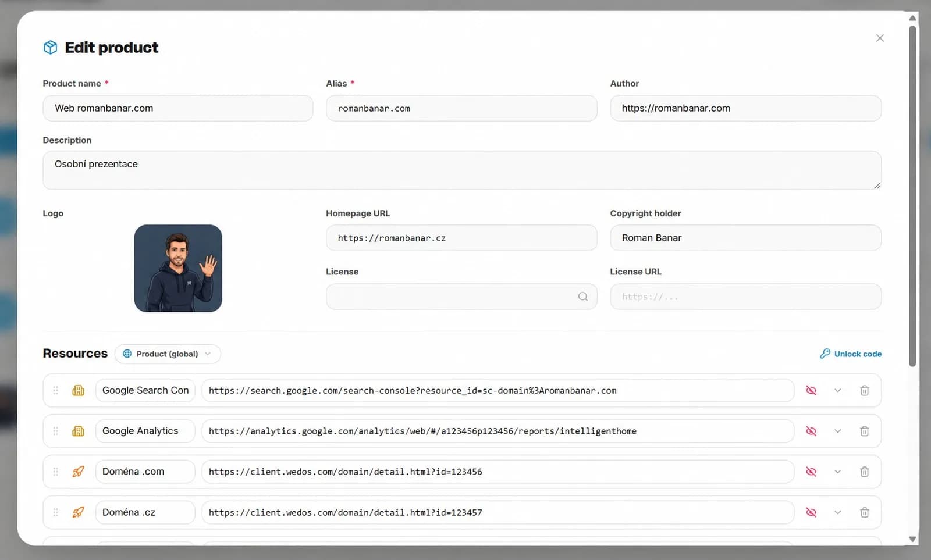This screenshot has height=560, width=931.
Task: Toggle visibility of Google Analytics resource
Action: click(x=811, y=431)
